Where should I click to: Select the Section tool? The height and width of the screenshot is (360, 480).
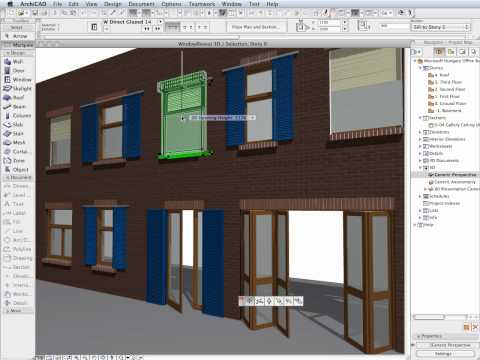click(x=18, y=267)
